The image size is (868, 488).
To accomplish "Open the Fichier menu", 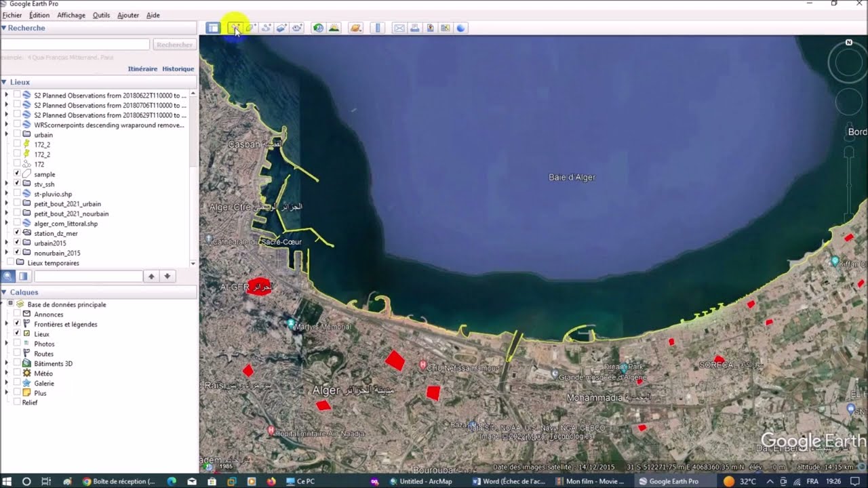I will pyautogui.click(x=12, y=15).
